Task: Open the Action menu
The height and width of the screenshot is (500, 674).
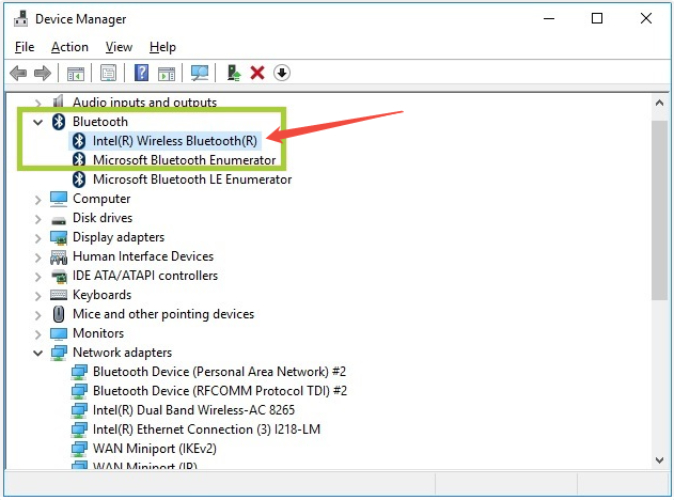Action: [70, 47]
